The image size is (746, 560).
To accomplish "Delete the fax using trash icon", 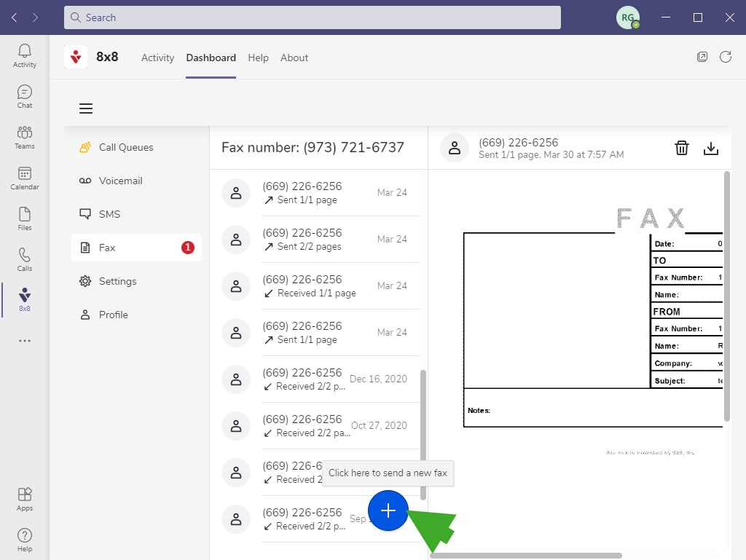I will pyautogui.click(x=682, y=148).
